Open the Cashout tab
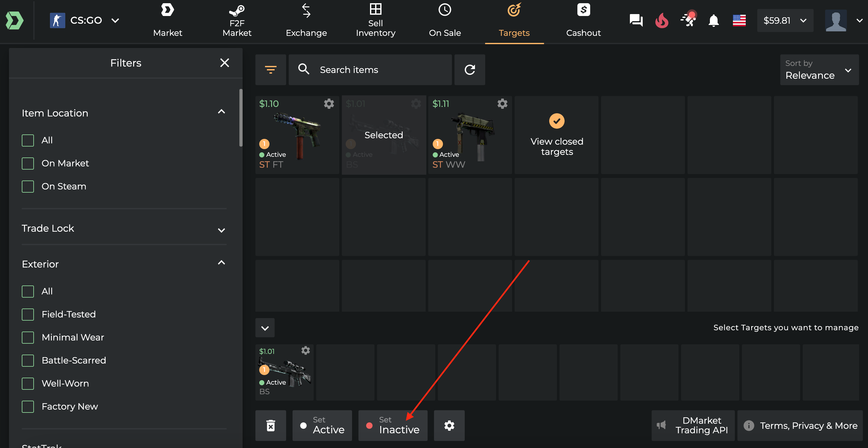The width and height of the screenshot is (868, 448). 583,20
